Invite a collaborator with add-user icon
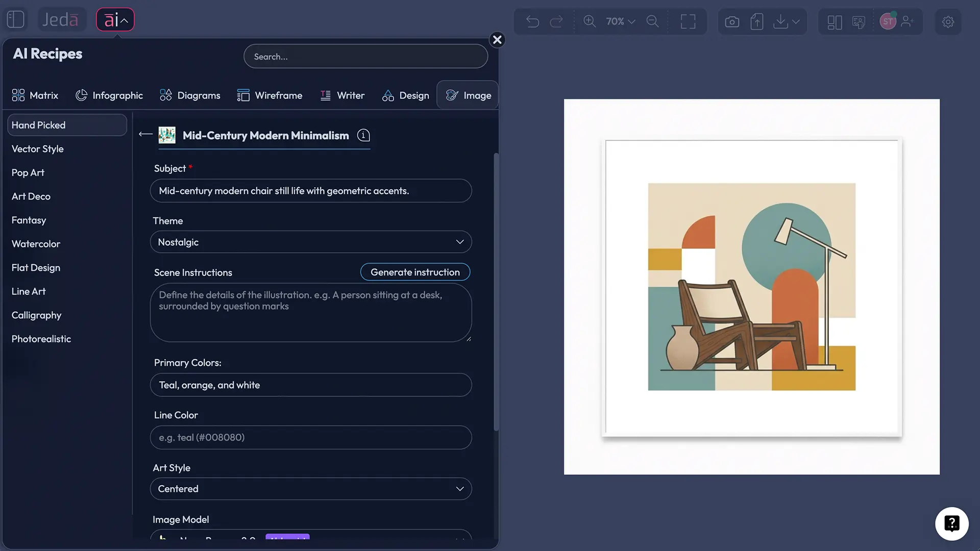This screenshot has width=980, height=551. (908, 21)
